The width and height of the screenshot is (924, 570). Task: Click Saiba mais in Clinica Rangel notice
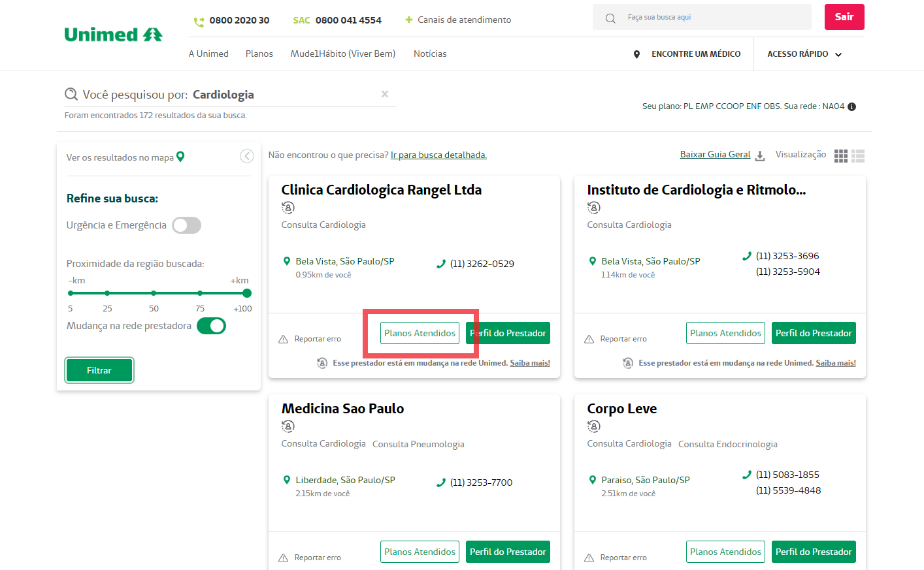[x=530, y=363]
